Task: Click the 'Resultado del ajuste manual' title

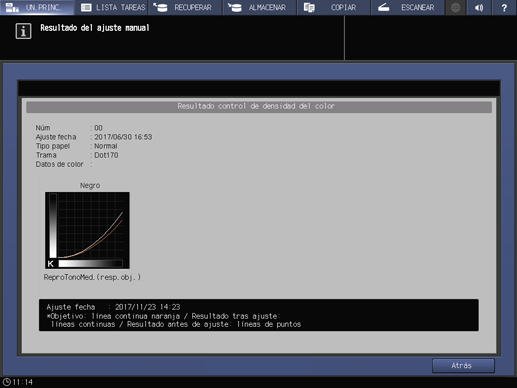Action: 95,28
